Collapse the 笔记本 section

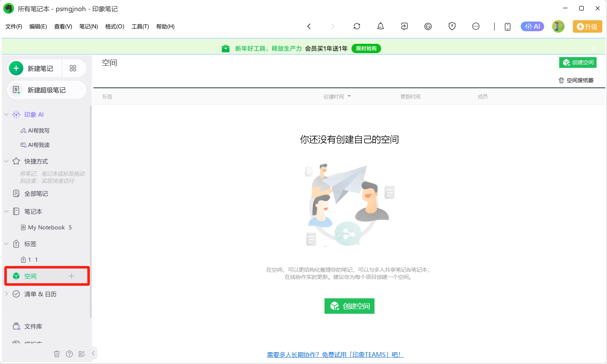click(6, 211)
